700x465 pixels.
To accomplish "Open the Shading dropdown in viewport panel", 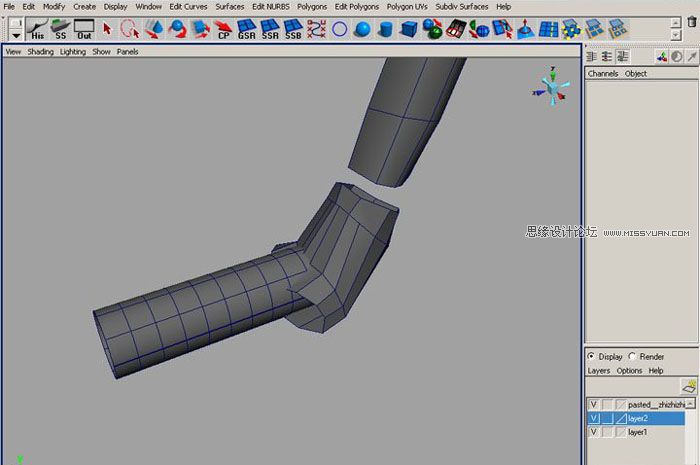I will coord(41,51).
